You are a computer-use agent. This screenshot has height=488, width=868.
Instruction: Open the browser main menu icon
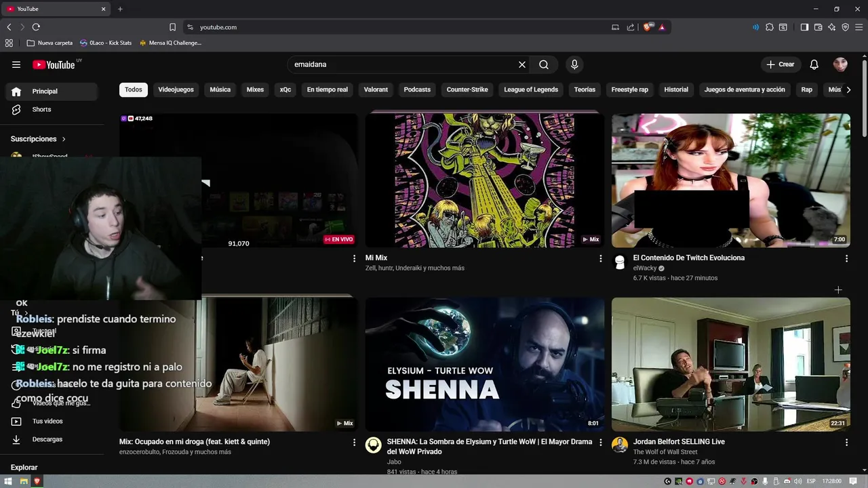pos(859,27)
